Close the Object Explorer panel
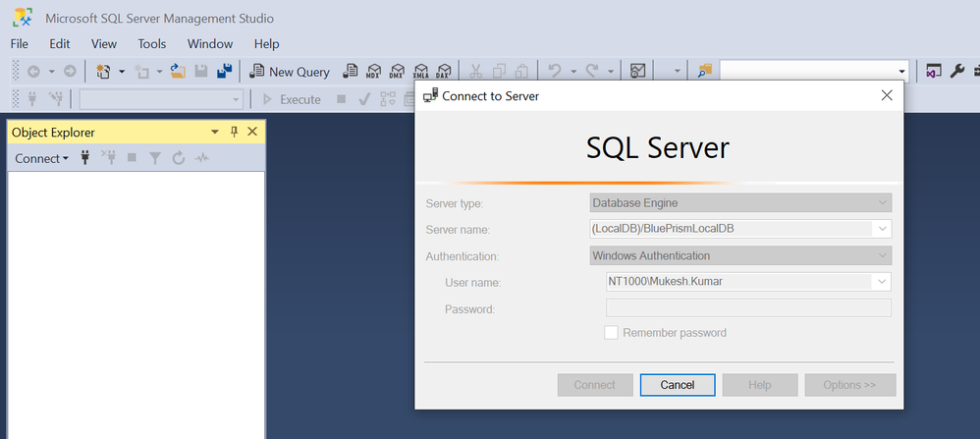This screenshot has height=439, width=980. coord(252,132)
